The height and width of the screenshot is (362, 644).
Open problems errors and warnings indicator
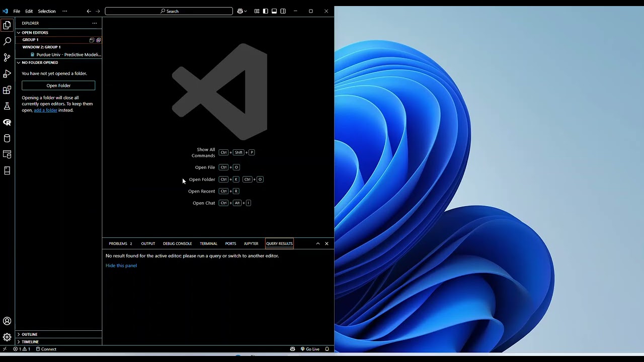click(22, 349)
